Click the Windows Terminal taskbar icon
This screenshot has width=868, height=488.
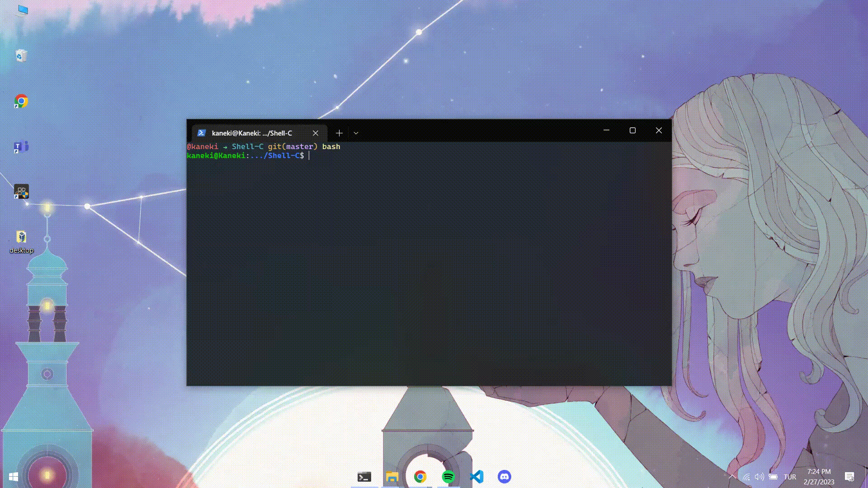(364, 477)
